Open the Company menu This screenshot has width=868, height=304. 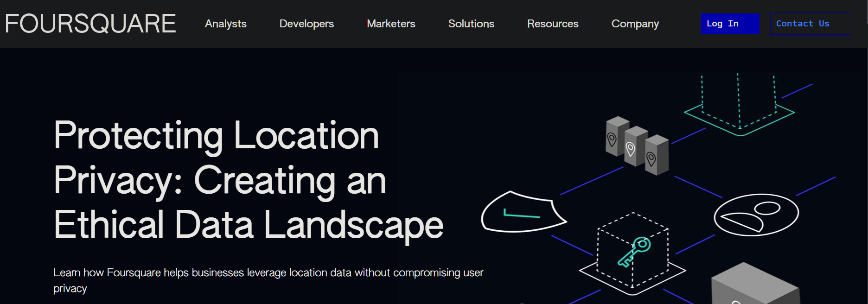[635, 24]
